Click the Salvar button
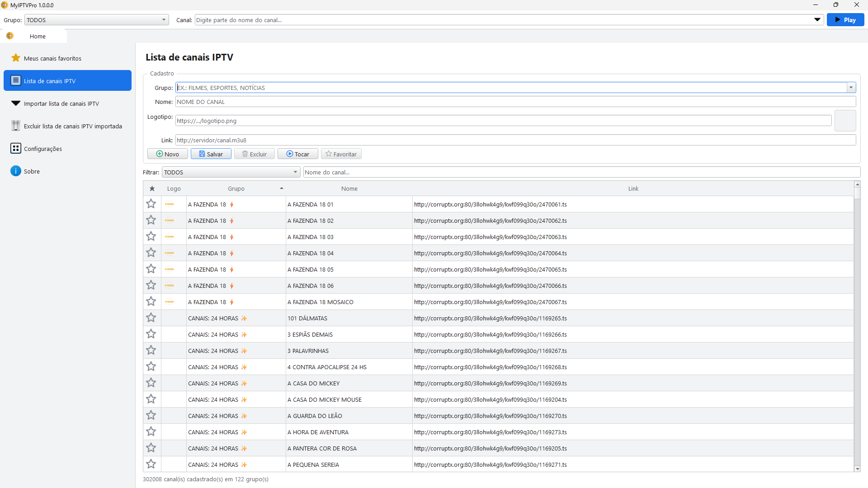Viewport: 868px width, 488px height. tap(211, 154)
